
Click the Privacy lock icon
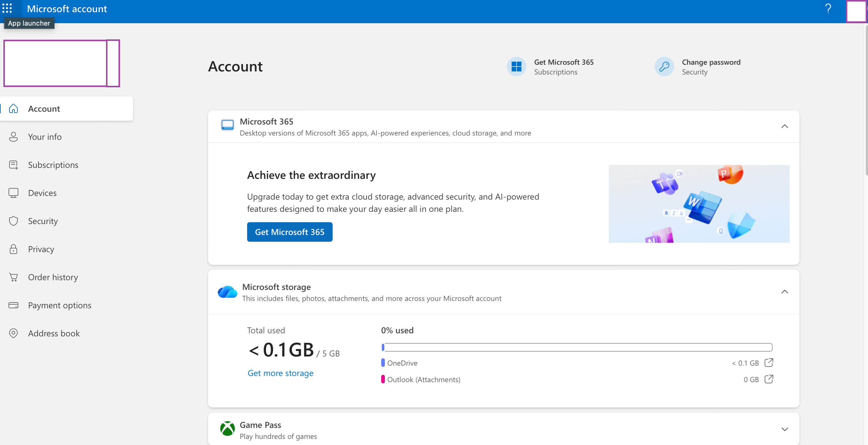(13, 249)
